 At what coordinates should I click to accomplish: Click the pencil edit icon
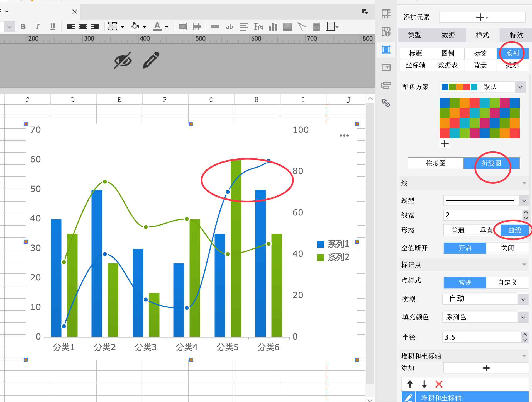(x=151, y=60)
